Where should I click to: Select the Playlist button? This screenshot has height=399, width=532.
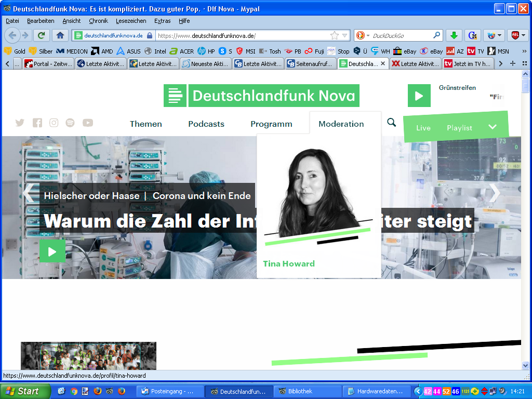pyautogui.click(x=459, y=128)
